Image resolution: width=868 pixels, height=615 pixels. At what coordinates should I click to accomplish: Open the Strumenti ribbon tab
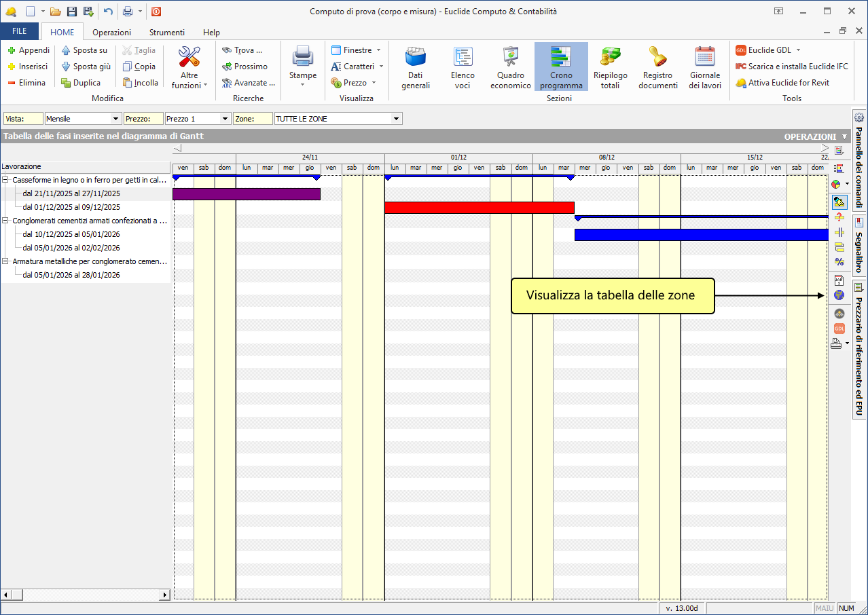[166, 32]
